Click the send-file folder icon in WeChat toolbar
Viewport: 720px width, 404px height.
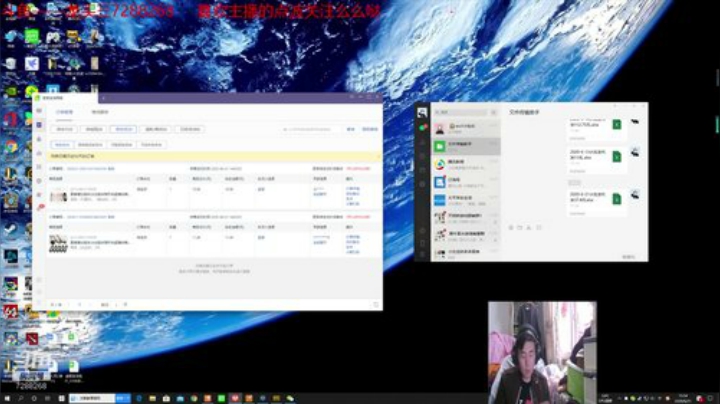tap(520, 227)
